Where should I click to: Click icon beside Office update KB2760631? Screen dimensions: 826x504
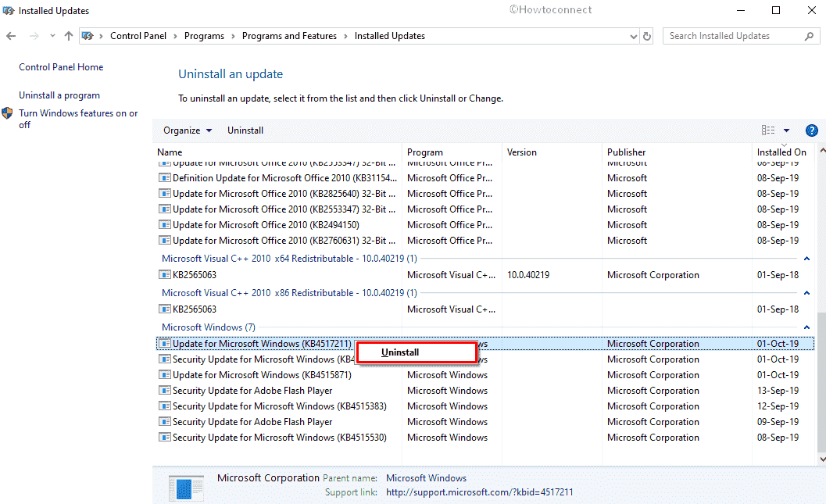pyautogui.click(x=165, y=241)
